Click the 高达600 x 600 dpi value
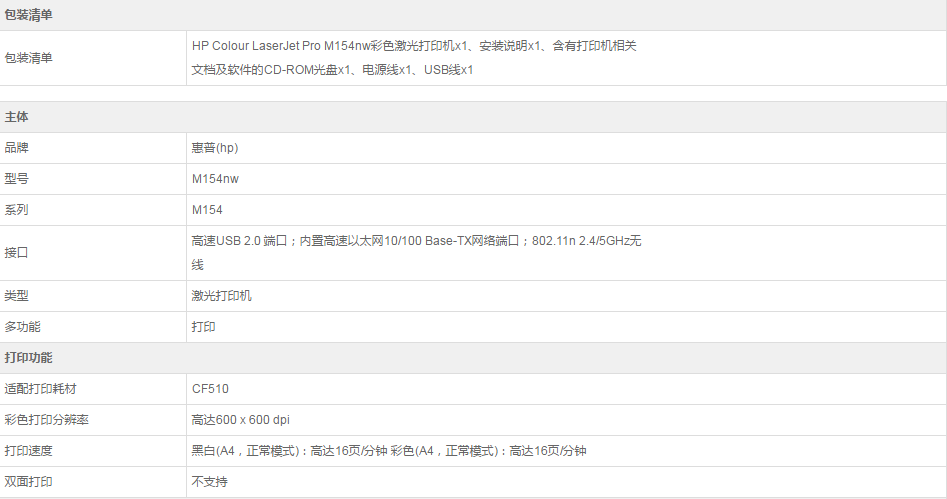This screenshot has height=499, width=947. [240, 420]
